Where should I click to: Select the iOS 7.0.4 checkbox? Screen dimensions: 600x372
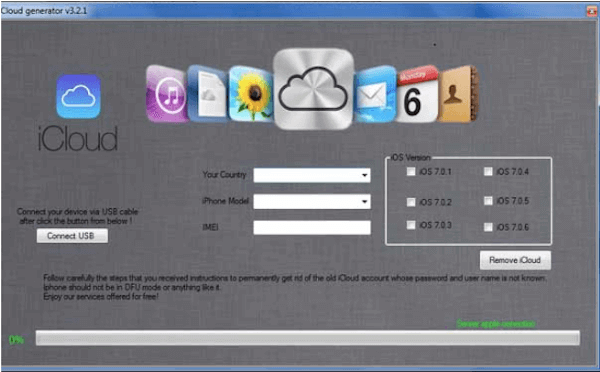tap(488, 171)
